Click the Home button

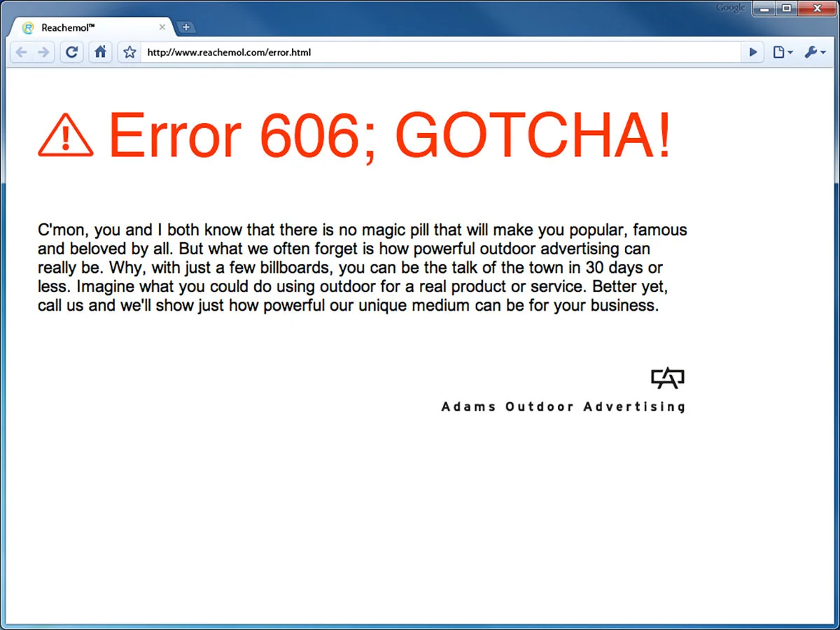pos(100,52)
